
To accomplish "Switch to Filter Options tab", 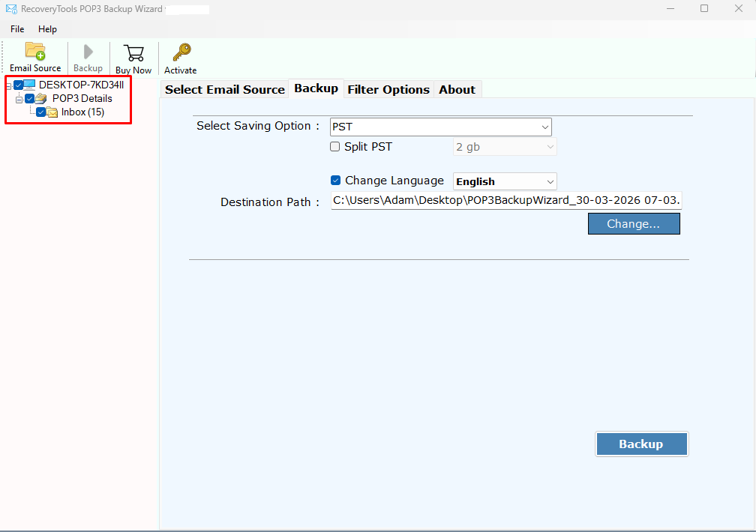I will [388, 90].
